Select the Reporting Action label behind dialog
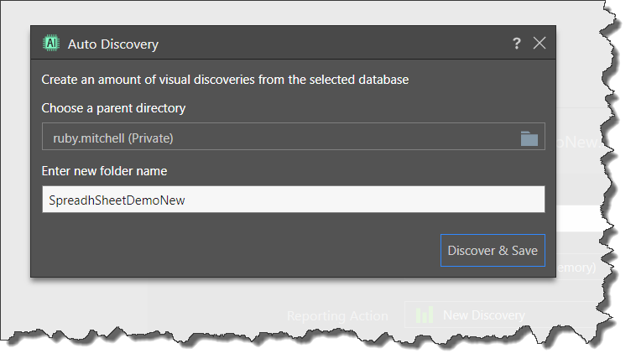This screenshot has width=636, height=364. coord(337,315)
